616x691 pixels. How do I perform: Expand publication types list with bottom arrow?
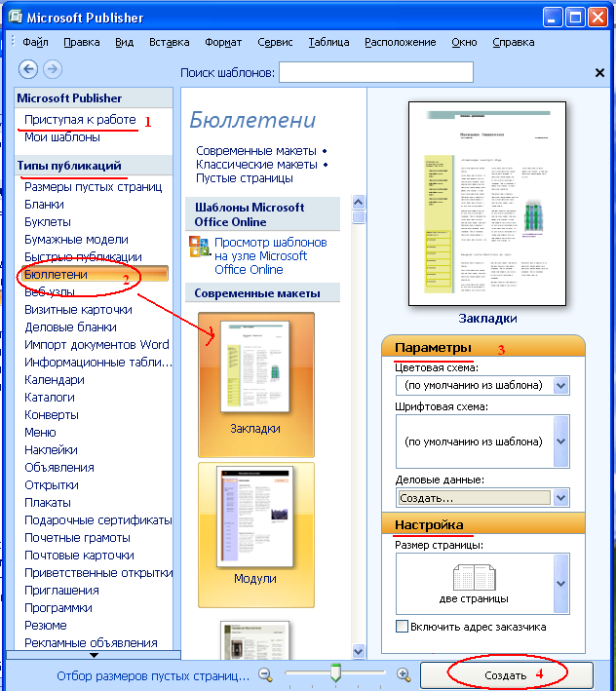(94, 655)
